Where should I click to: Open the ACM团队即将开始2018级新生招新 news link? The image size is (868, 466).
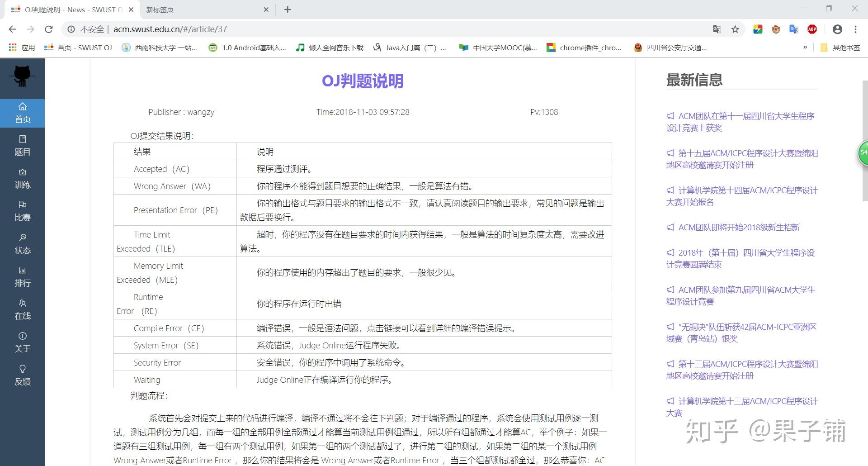click(x=738, y=228)
